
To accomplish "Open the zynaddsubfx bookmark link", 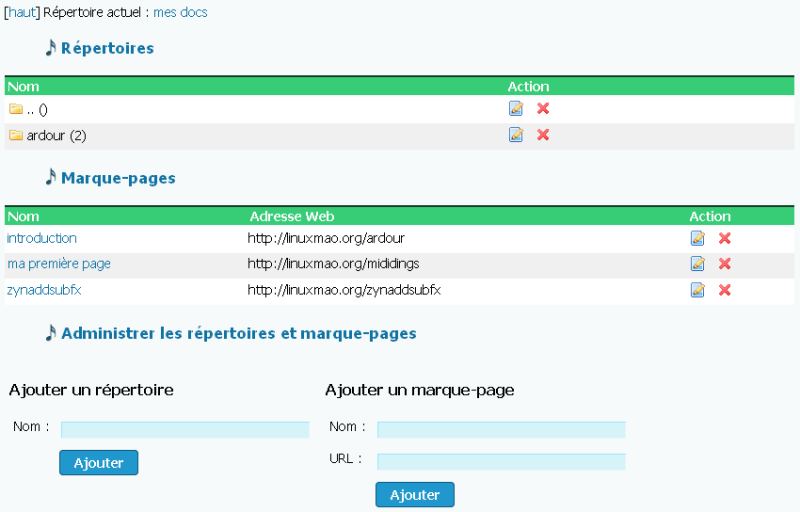I will (x=44, y=290).
